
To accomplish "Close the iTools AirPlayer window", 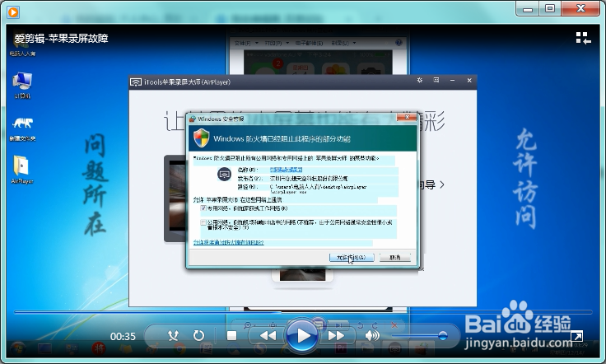I will click(469, 81).
